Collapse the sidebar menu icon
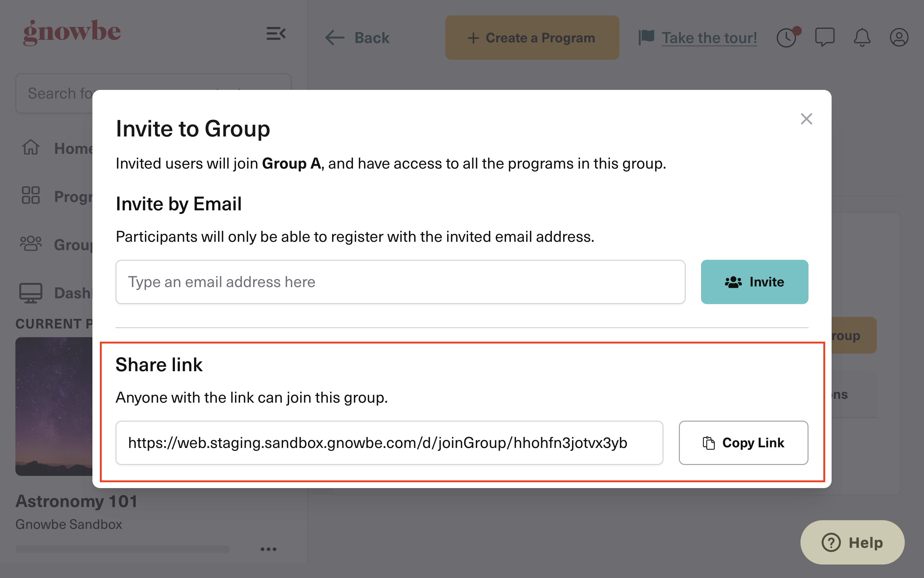The width and height of the screenshot is (924, 578). click(x=276, y=34)
